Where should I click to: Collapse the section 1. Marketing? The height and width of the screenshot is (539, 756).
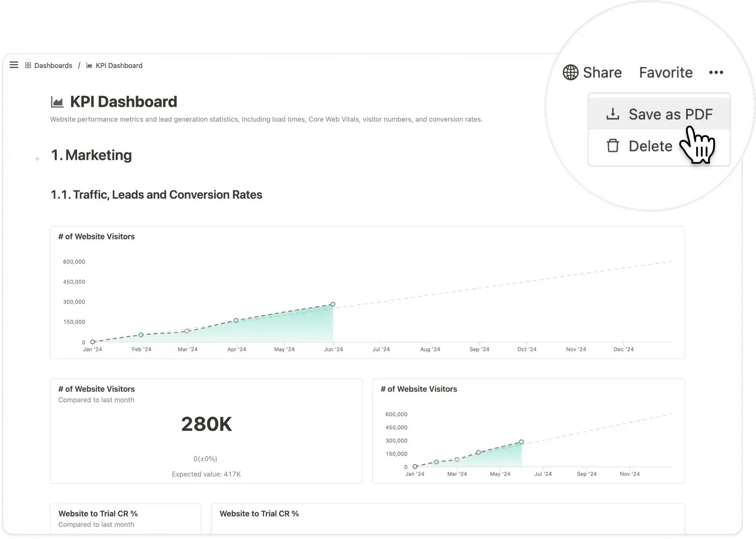point(91,155)
